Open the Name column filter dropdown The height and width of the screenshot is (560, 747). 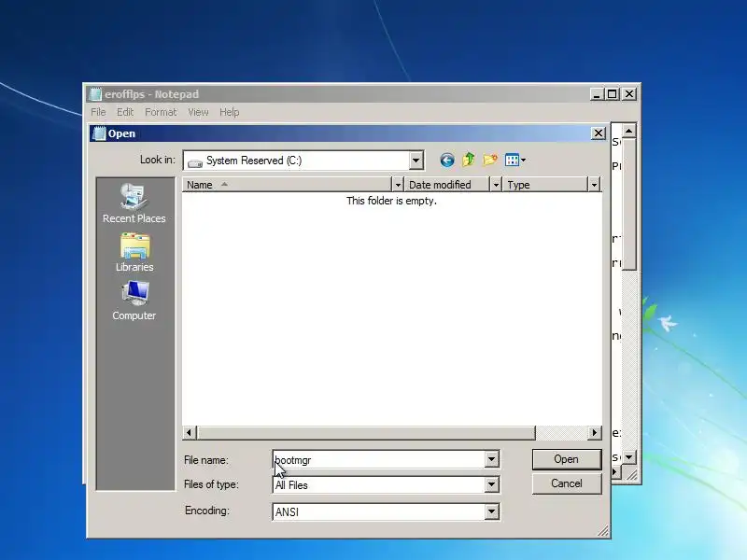398,185
